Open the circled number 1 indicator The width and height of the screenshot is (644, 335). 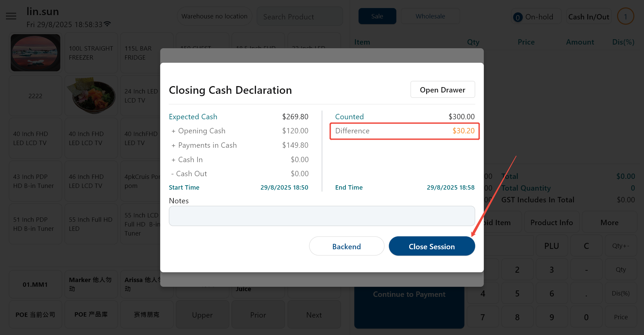[x=626, y=16]
